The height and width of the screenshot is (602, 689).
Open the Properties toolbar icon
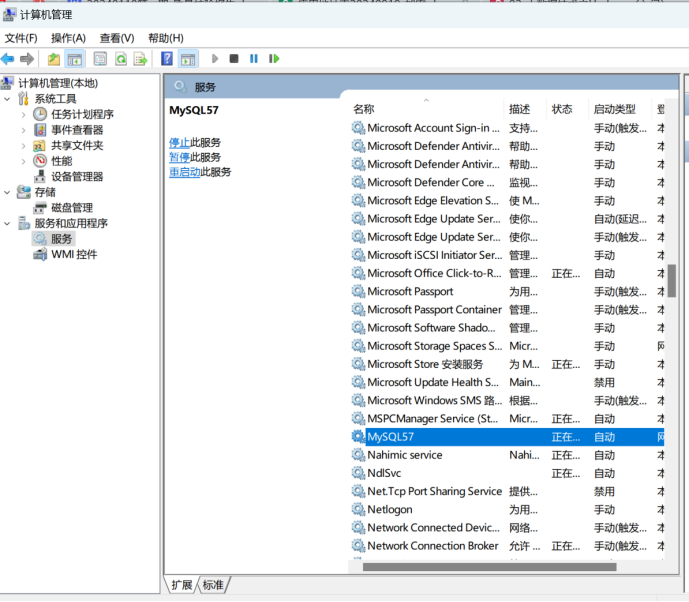tap(100, 59)
